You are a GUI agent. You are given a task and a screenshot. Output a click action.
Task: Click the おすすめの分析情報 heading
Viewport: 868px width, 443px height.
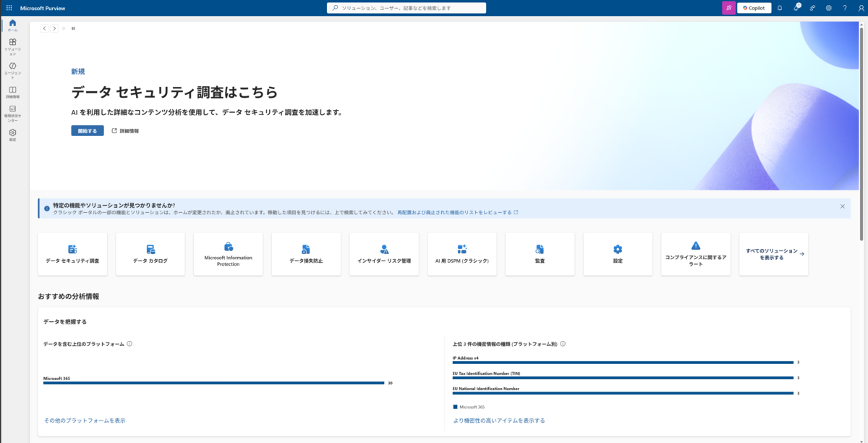coord(69,296)
